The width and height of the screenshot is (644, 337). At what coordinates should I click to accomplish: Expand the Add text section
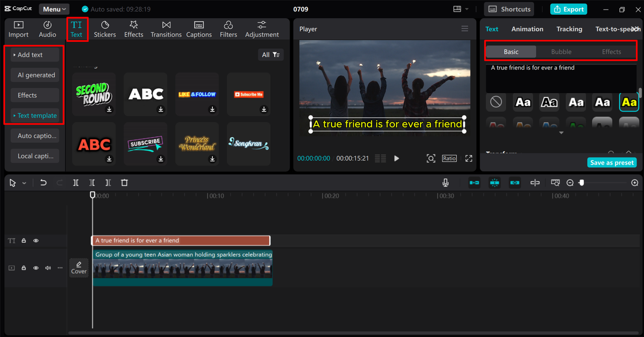(35, 54)
